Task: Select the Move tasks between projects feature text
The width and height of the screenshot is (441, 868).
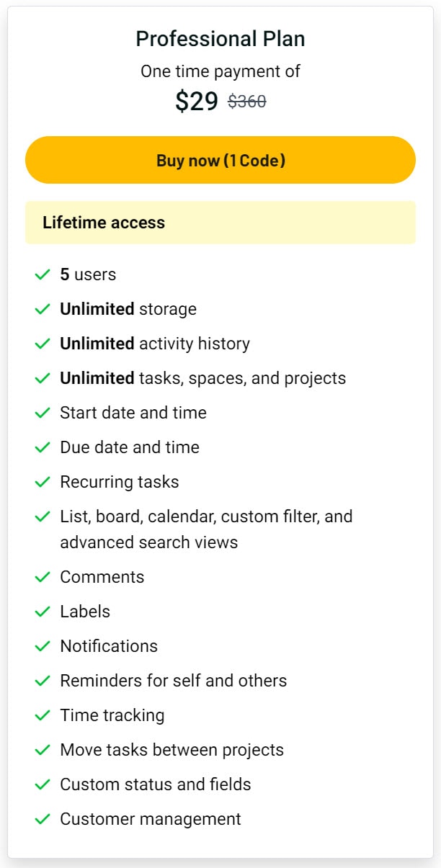Action: tap(172, 750)
